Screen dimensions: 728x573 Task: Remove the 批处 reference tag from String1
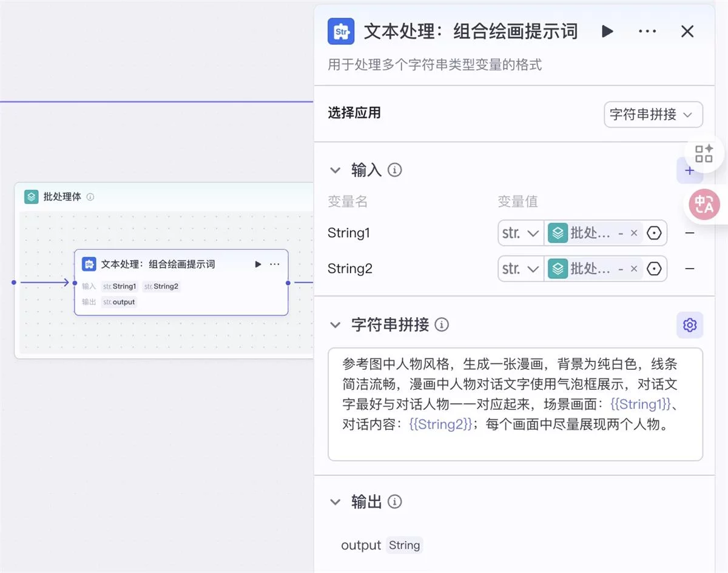tap(635, 233)
